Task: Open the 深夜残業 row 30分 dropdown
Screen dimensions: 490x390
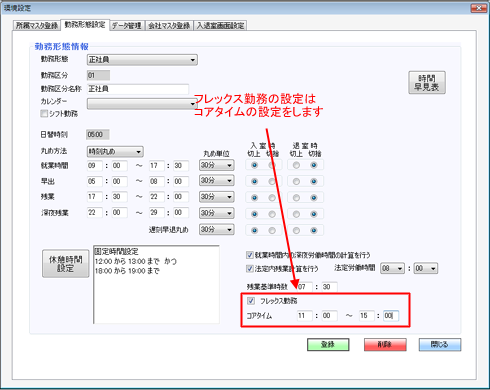Action: tap(217, 213)
